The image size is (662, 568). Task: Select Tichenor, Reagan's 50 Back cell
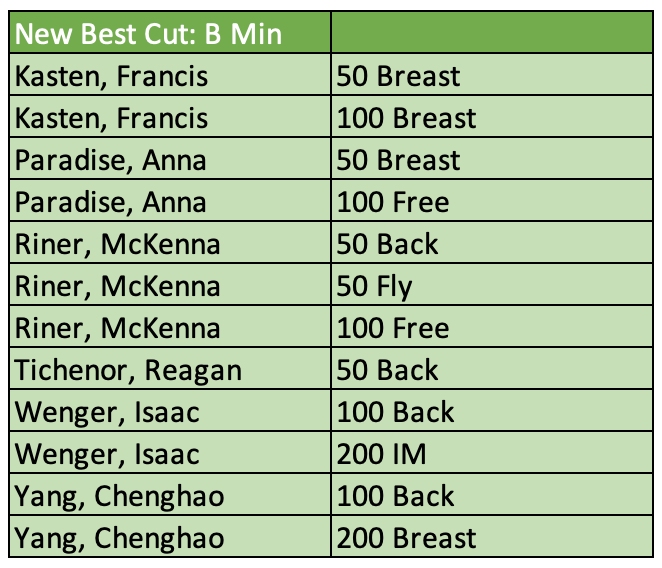click(x=493, y=371)
